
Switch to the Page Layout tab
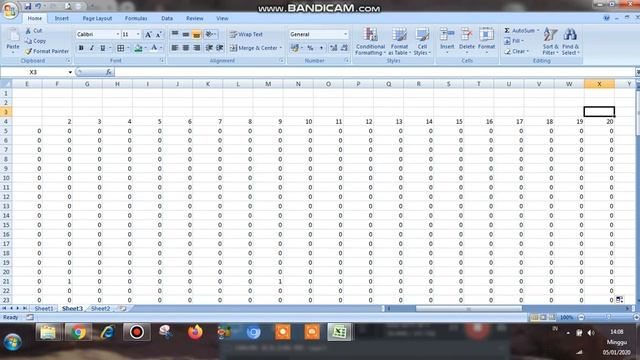click(x=97, y=18)
